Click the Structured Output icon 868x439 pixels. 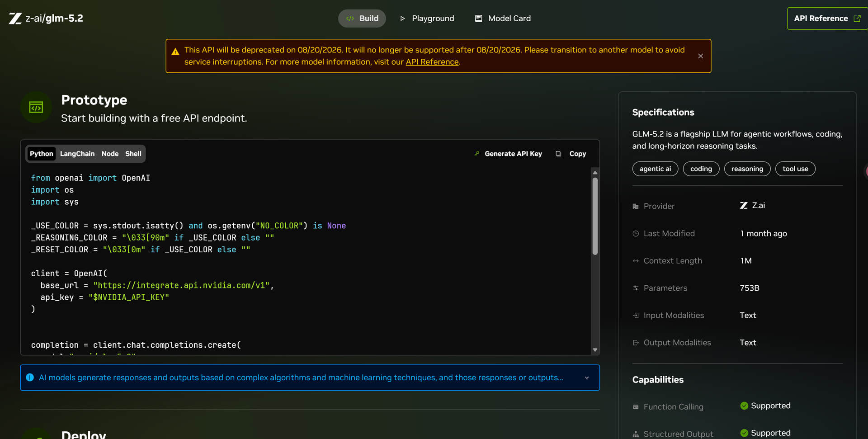click(636, 434)
